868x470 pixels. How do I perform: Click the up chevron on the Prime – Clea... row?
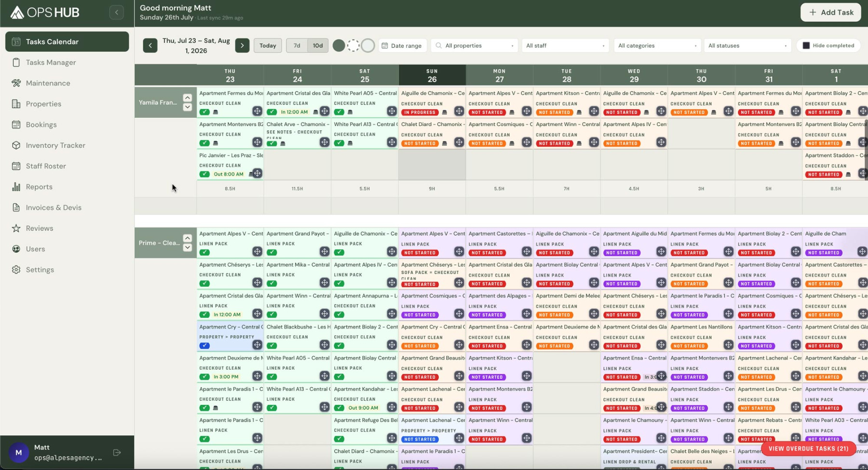[x=187, y=238]
